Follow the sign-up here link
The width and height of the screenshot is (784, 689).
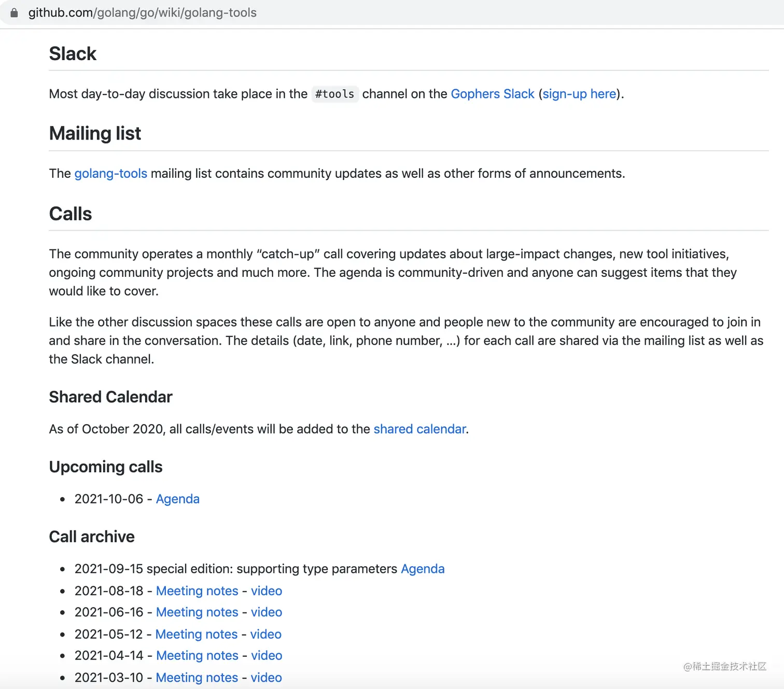pos(579,94)
